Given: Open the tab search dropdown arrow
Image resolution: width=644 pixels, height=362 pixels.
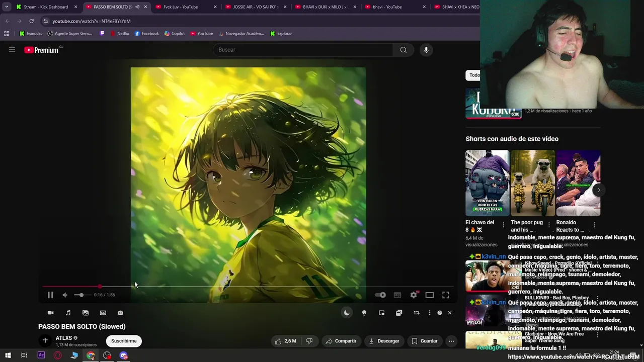Looking at the screenshot, I should coord(6,7).
